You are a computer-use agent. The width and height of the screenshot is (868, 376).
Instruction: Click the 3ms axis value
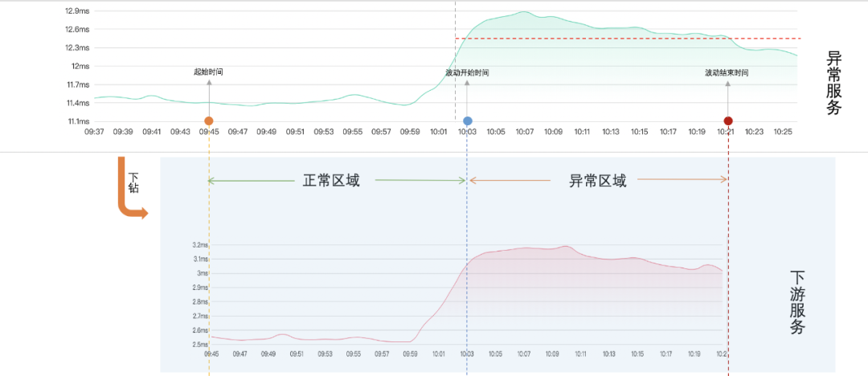click(x=202, y=273)
